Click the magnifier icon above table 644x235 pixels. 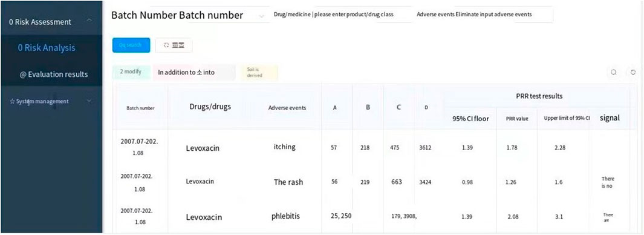[x=614, y=72]
